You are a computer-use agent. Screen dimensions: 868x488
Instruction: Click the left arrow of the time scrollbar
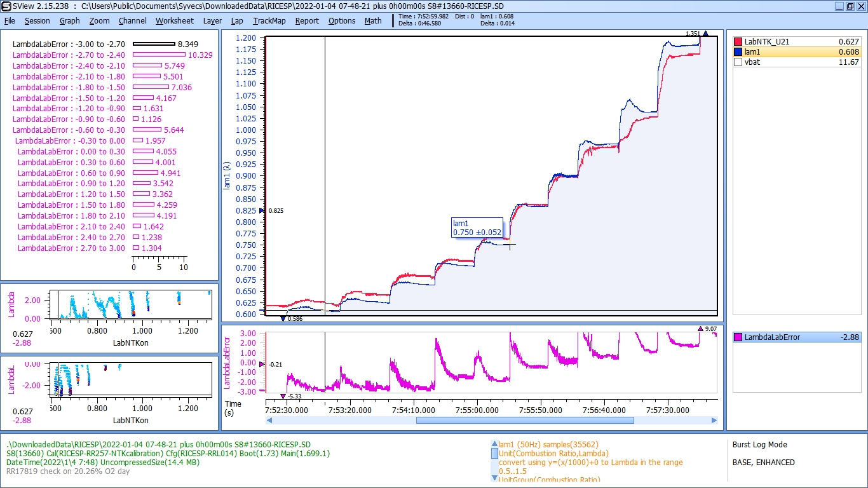(x=269, y=420)
